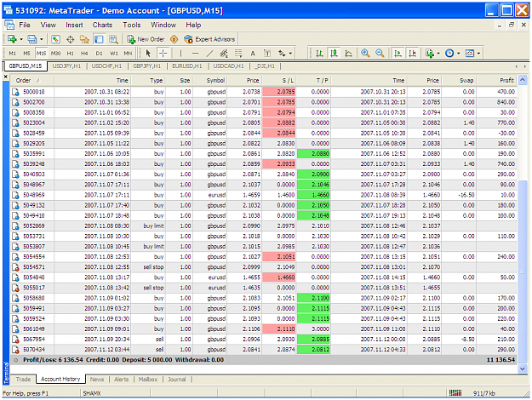This screenshot has height=400, width=532.
Task: Open the Window menu
Action: (x=163, y=25)
